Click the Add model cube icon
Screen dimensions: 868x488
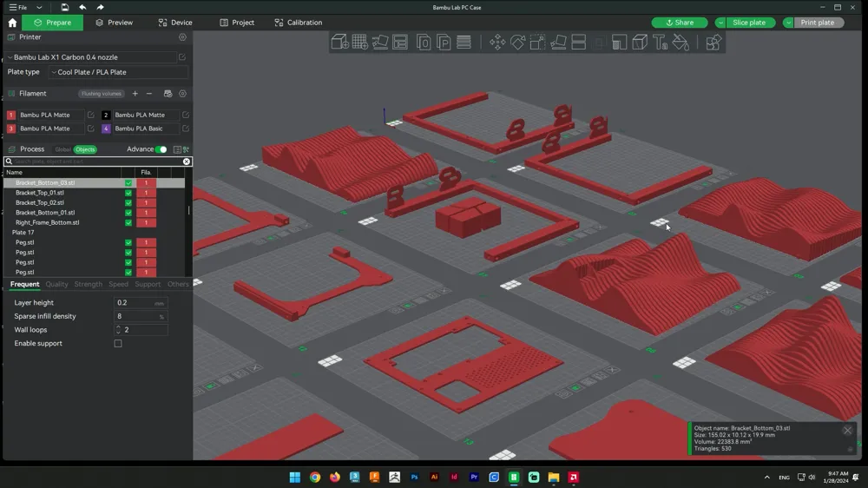click(339, 42)
